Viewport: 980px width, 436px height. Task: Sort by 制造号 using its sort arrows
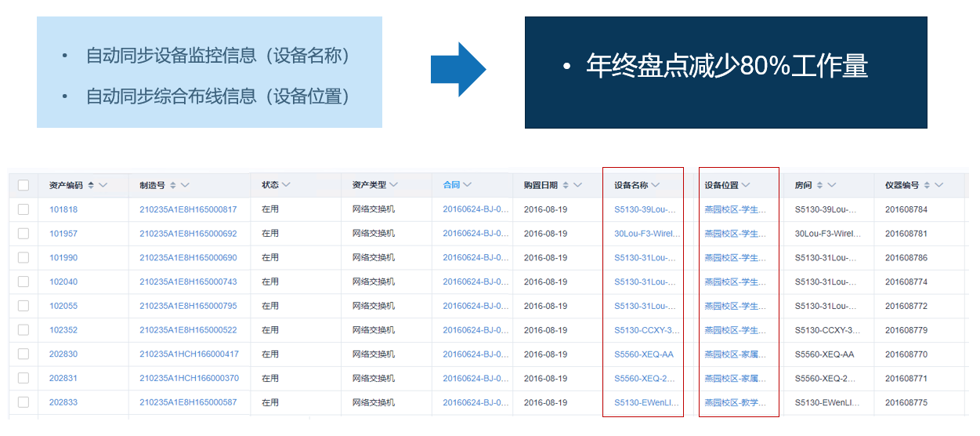click(173, 185)
